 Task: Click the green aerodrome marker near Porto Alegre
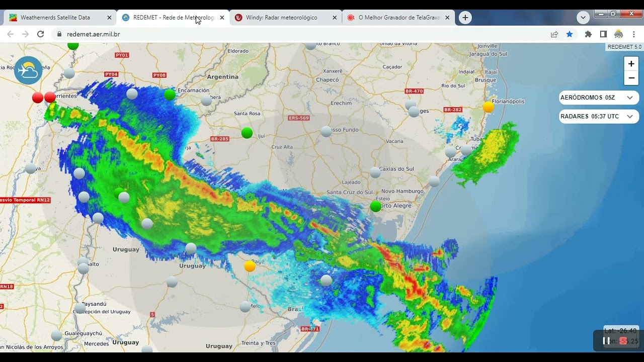[376, 206]
